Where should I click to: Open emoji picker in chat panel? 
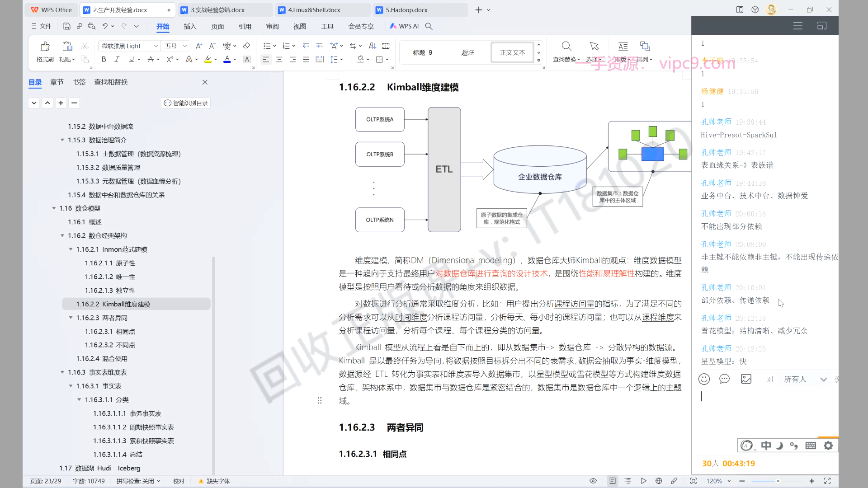click(x=704, y=379)
